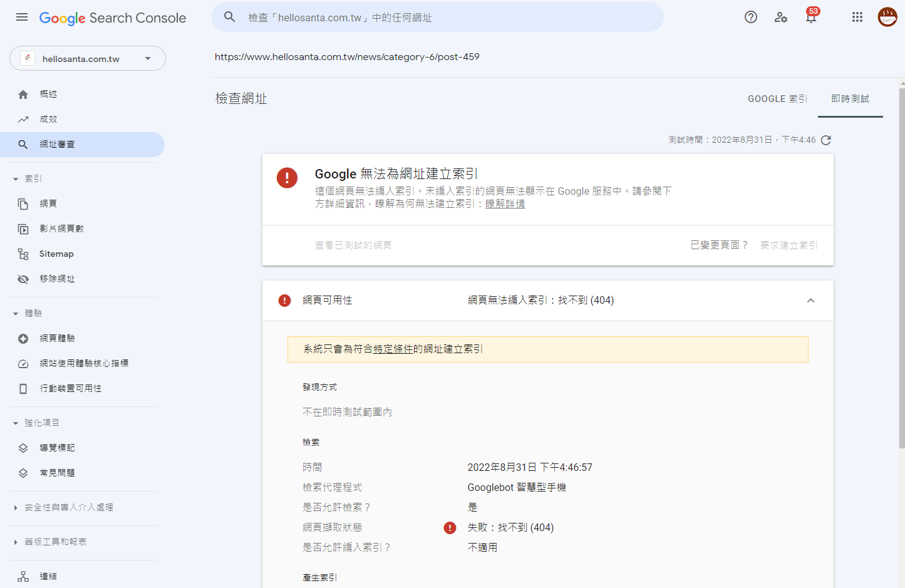Screen dimensions: 905x588
Task: Click the video pages icon beside 影片網頁數
Action: 23,229
